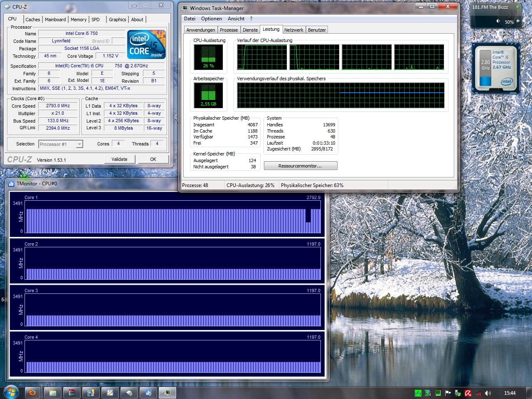Viewport: 532px width, 399px height.
Task: Click the Name field Intel Core i5 750
Action: click(x=81, y=33)
